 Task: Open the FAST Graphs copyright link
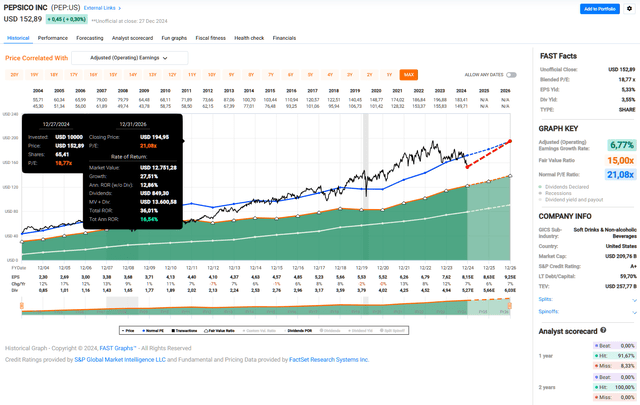click(118, 348)
